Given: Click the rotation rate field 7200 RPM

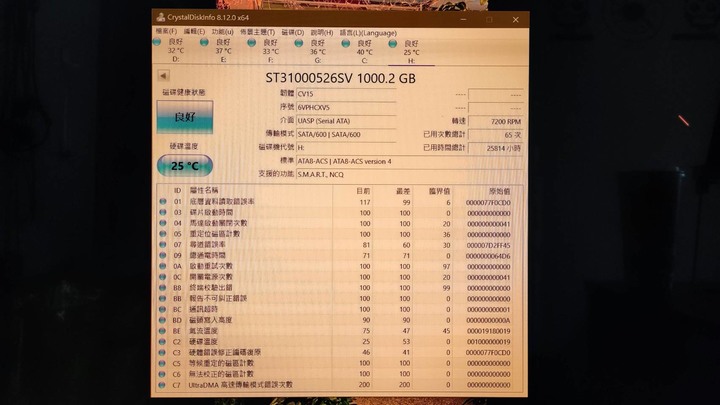Looking at the screenshot, I should [x=495, y=122].
